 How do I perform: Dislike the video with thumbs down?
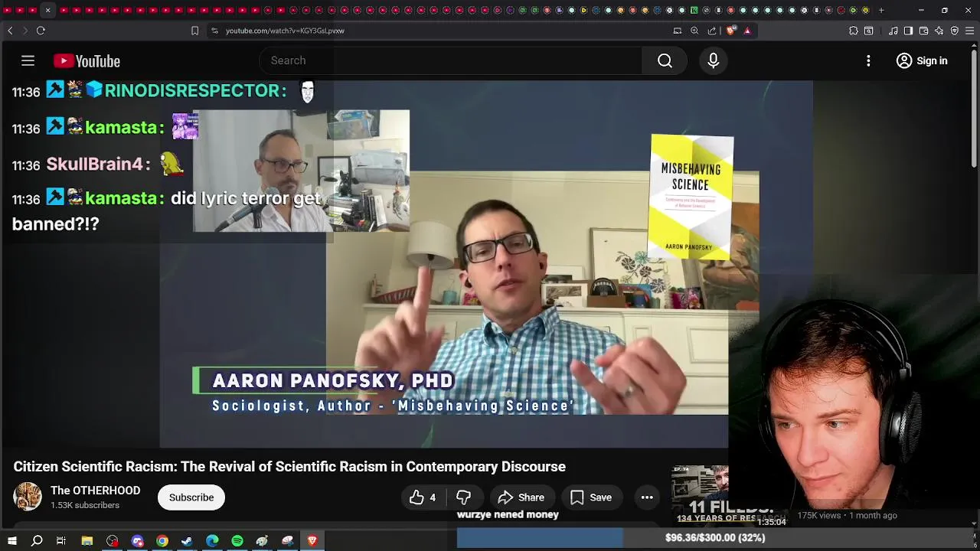[463, 497]
